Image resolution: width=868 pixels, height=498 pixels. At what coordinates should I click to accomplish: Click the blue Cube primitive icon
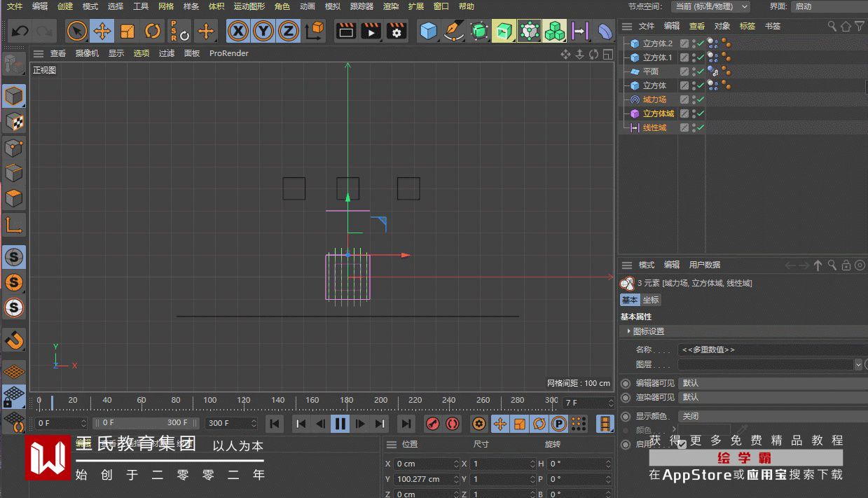pos(428,32)
